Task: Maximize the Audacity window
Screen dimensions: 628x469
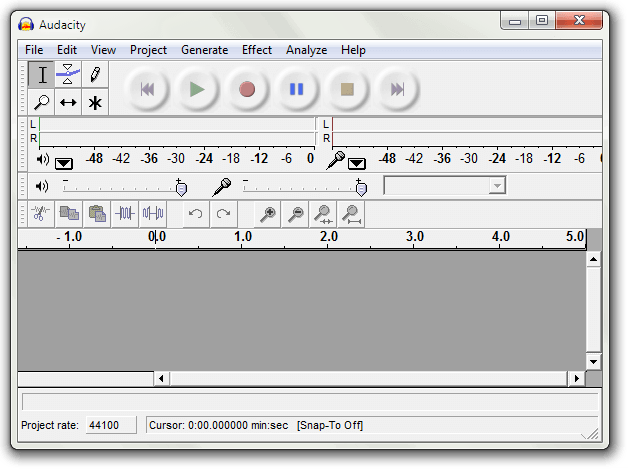Action: [x=542, y=20]
